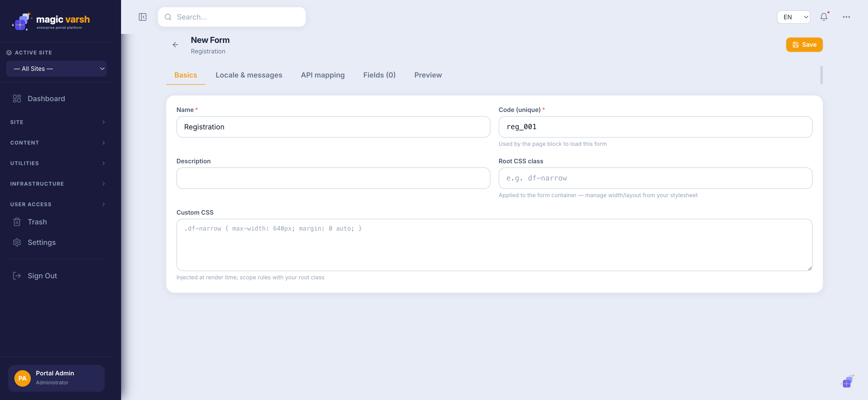This screenshot has width=868, height=400.
Task: Click the "Registration" subtitle under New Form
Action: point(208,51)
